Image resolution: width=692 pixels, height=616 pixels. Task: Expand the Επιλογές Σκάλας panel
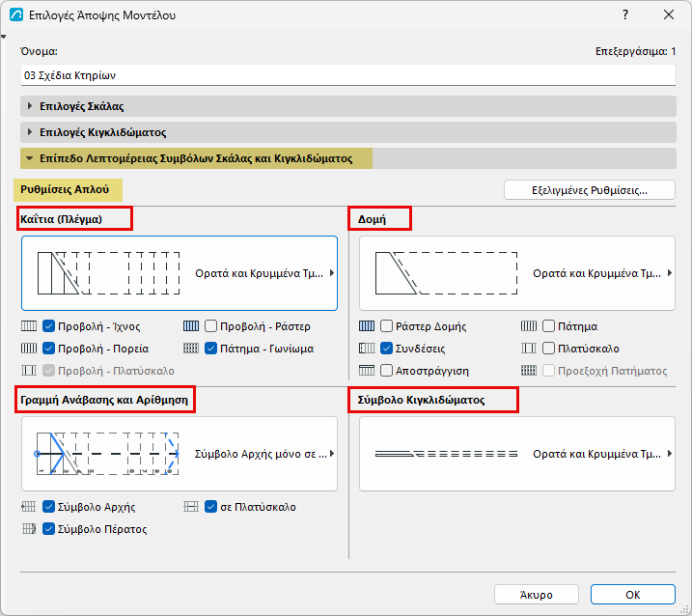click(348, 106)
